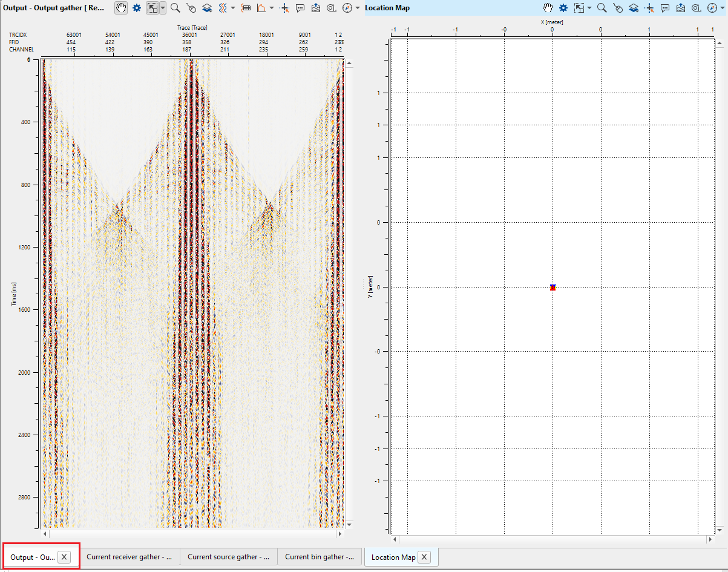
Task: Open compass dropdown arrow in Location Map toolbar
Action: (723, 8)
